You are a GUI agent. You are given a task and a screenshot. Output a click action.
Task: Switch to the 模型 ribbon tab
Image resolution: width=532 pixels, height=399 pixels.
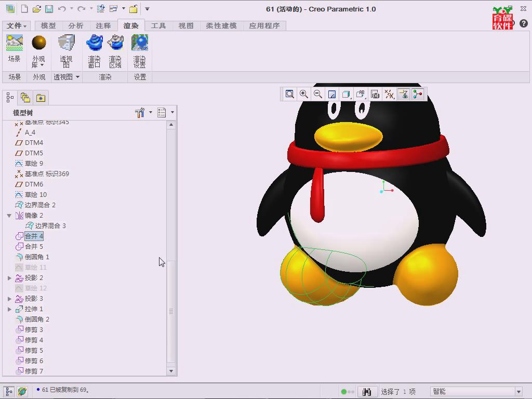coord(48,26)
